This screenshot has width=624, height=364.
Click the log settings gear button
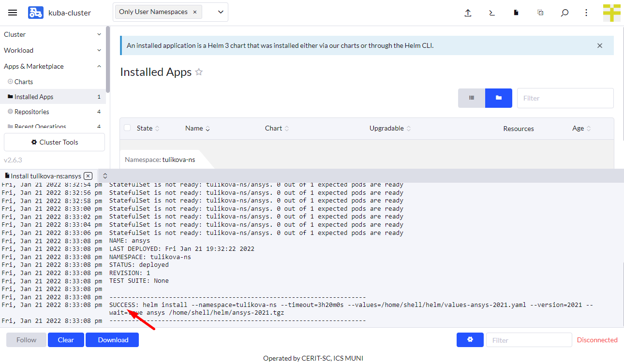[x=470, y=340]
